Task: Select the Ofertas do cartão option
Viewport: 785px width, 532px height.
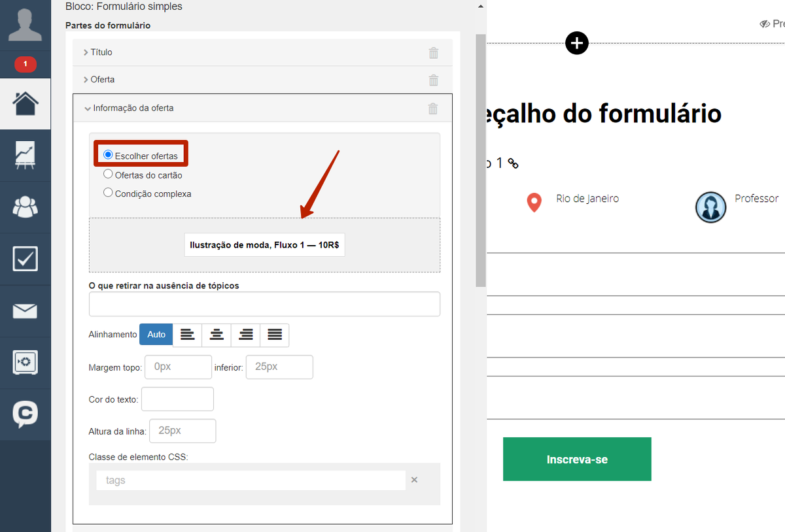Action: (109, 175)
